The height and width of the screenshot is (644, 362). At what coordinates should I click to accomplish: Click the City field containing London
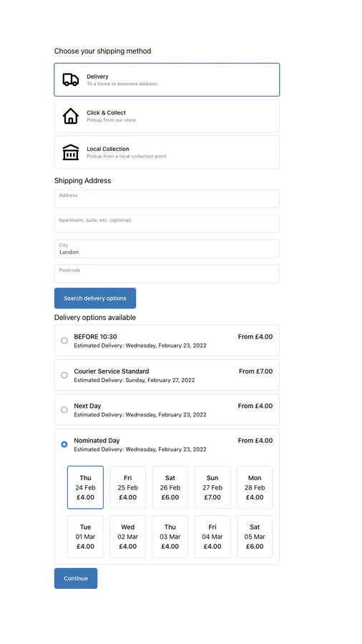(167, 249)
